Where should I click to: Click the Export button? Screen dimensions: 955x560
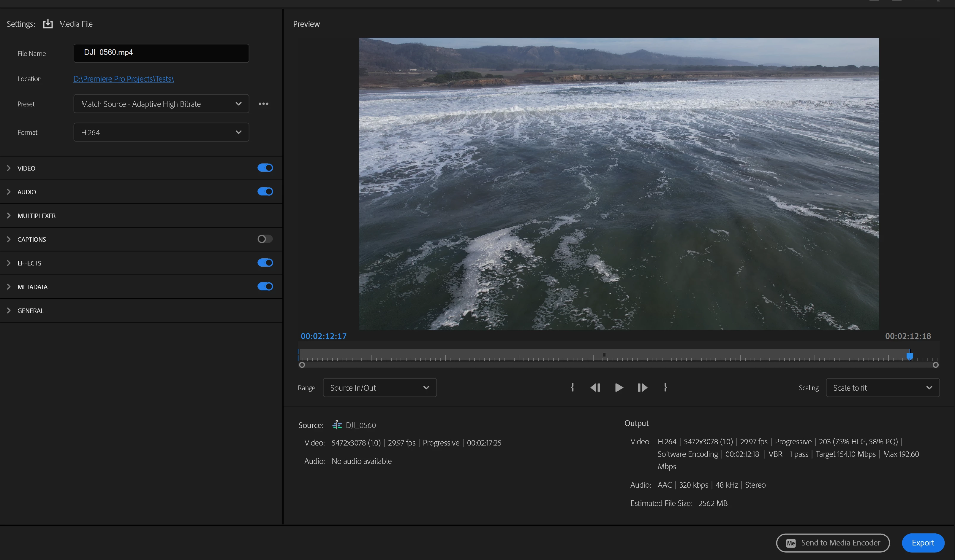click(x=922, y=542)
